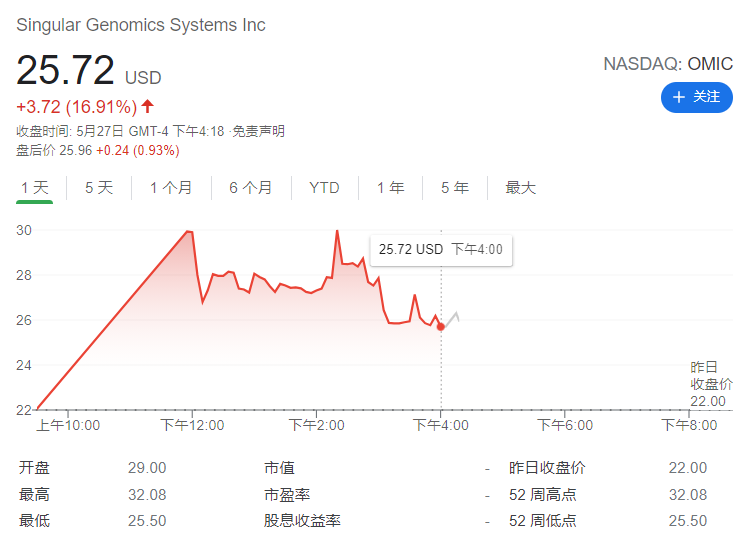Switch chart to YTD range

tap(324, 188)
